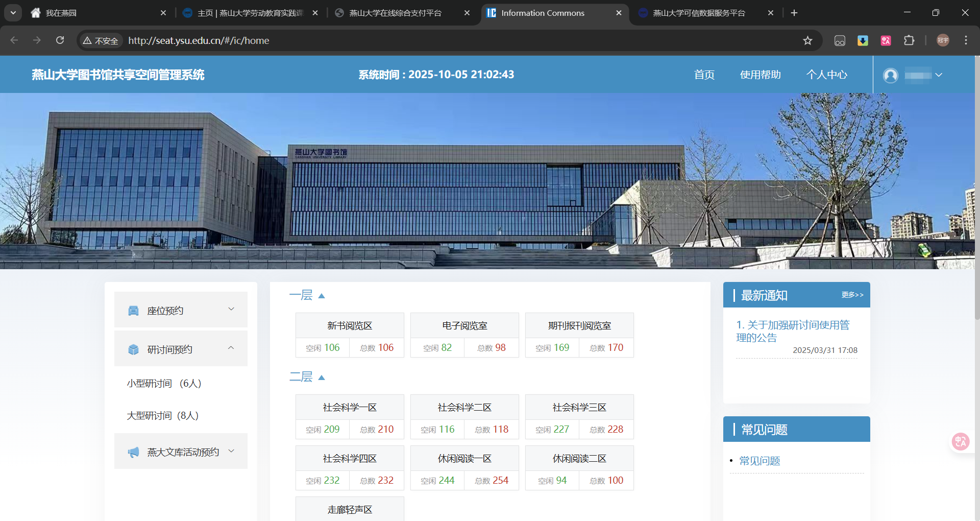Viewport: 980px width, 521px height.
Task: Click the seat reservation icon in sidebar
Action: (x=133, y=311)
